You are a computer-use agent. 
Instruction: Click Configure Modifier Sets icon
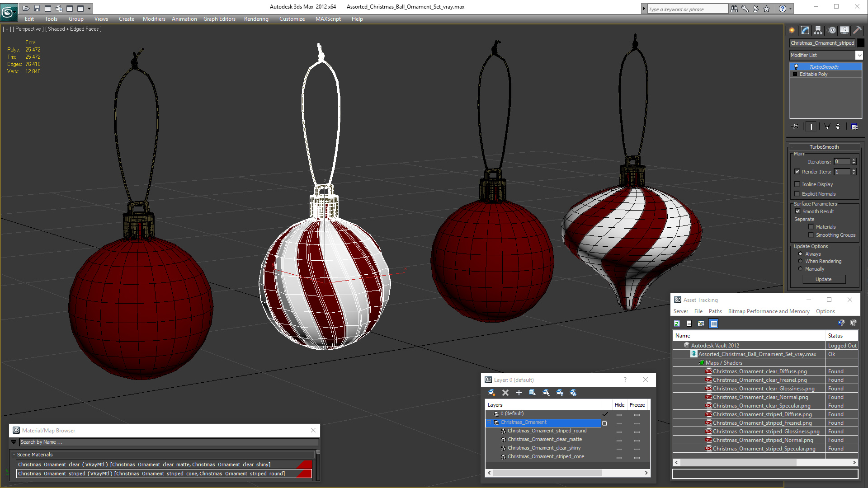click(x=854, y=127)
